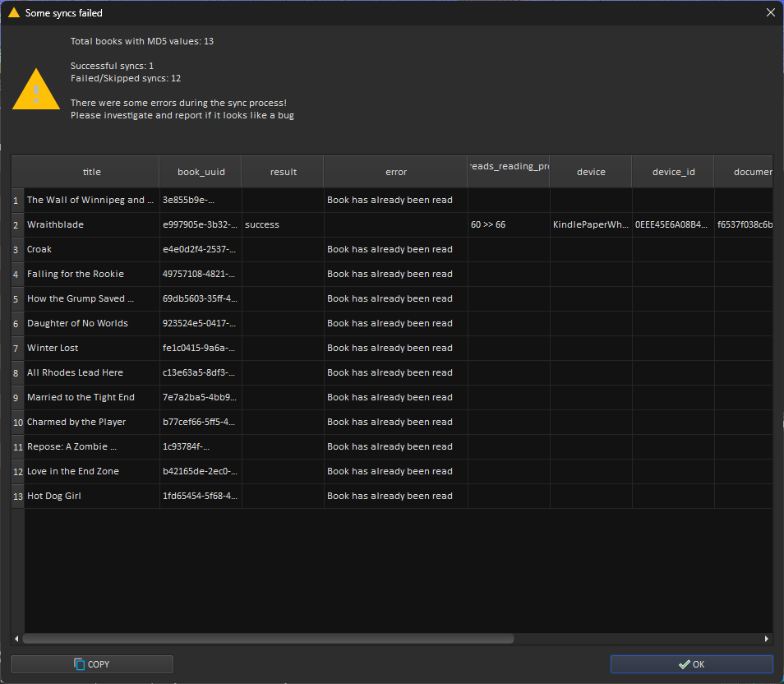
Task: Select Married to the Tight End cell
Action: coord(92,397)
